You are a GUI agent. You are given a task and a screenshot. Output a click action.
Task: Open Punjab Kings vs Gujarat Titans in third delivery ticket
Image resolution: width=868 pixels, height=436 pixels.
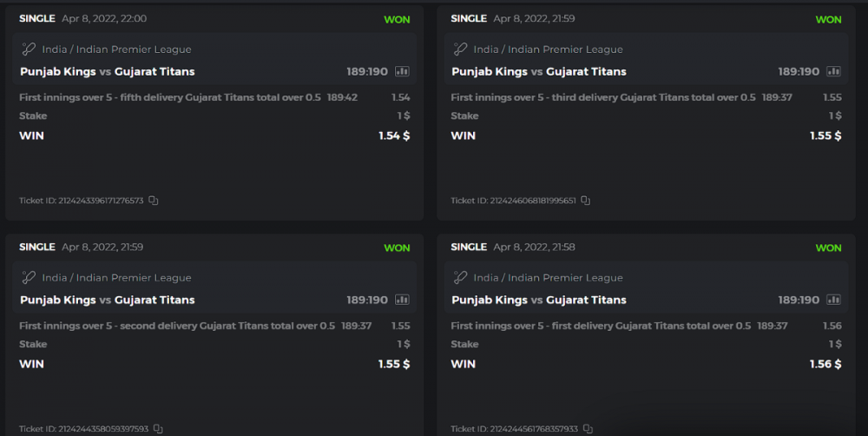pos(538,71)
